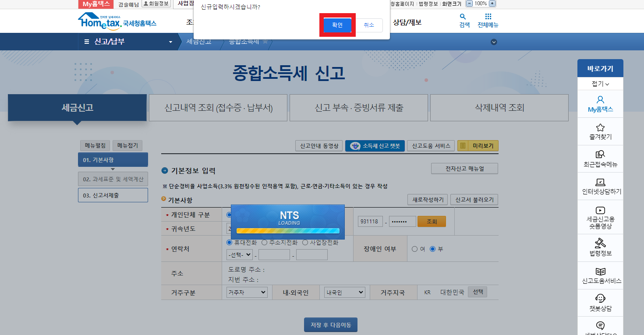Screen dimensions: 644x335
Task: Expand the 신고/납부 navigation dropdown
Action: coord(170,42)
